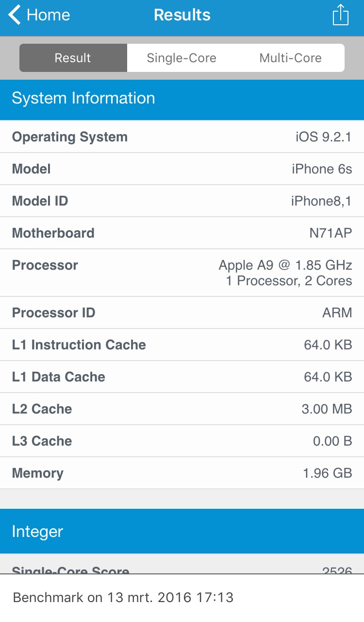Tap the back chevron arrow
The image size is (364, 622).
click(x=15, y=15)
